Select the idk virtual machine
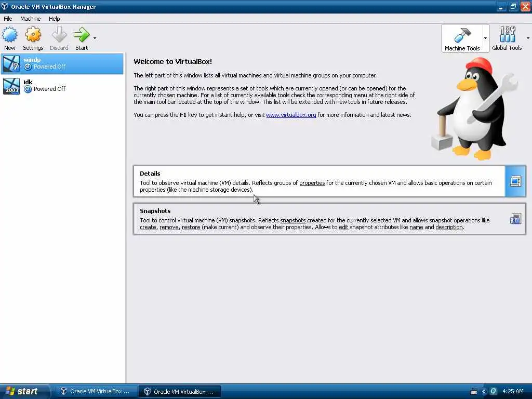The width and height of the screenshot is (532, 399). 62,86
